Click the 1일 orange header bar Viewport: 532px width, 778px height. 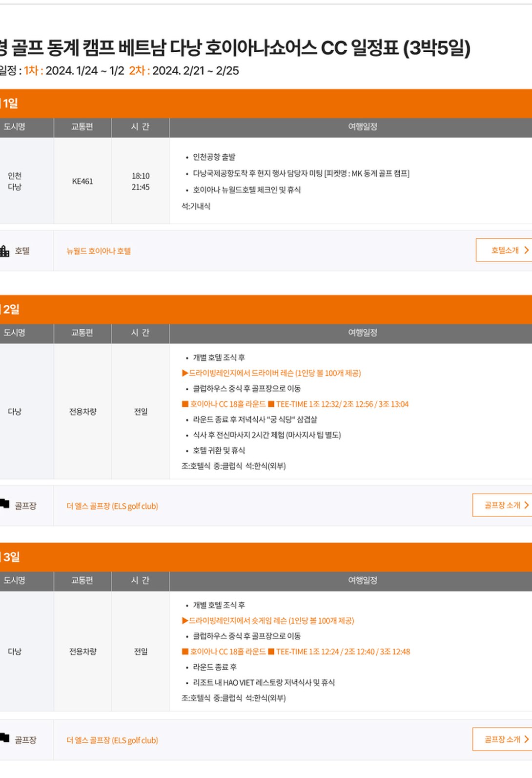[266, 104]
